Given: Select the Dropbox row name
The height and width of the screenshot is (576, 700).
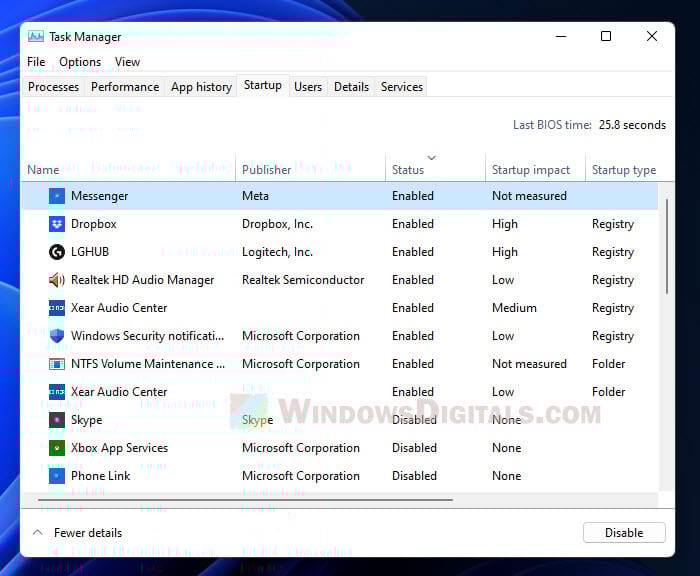Looking at the screenshot, I should tap(94, 224).
